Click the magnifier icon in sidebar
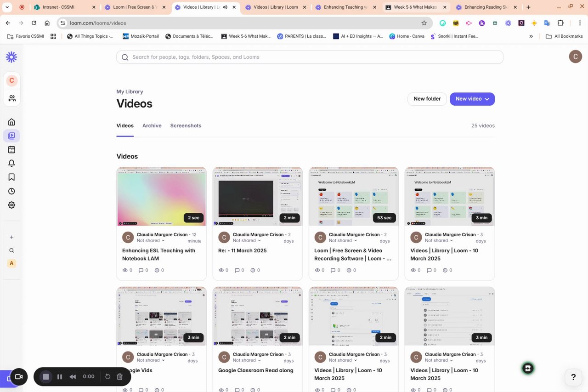 pos(11,250)
